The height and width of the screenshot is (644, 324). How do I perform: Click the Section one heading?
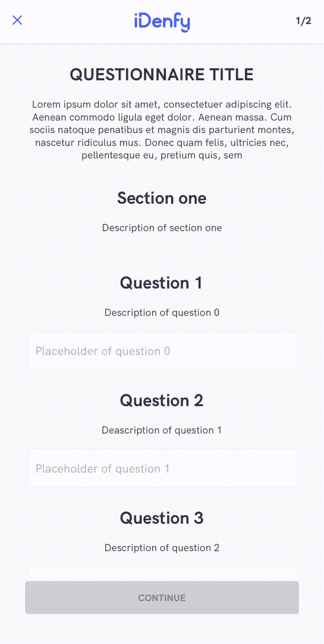(162, 198)
